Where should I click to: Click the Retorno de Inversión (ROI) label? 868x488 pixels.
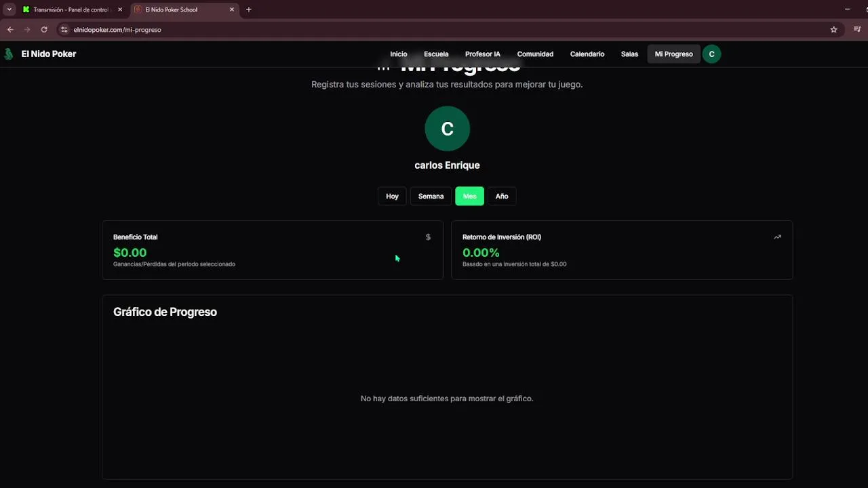502,237
